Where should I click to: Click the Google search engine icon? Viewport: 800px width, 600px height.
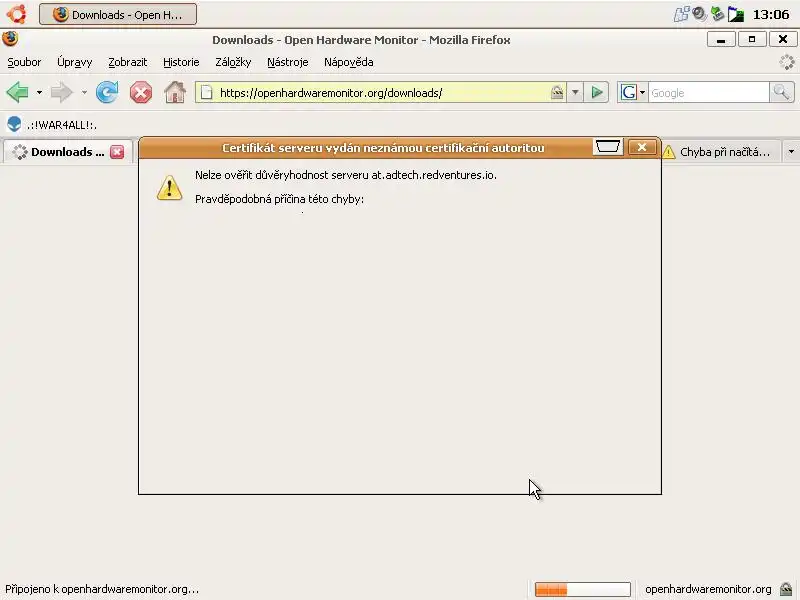[x=628, y=93]
